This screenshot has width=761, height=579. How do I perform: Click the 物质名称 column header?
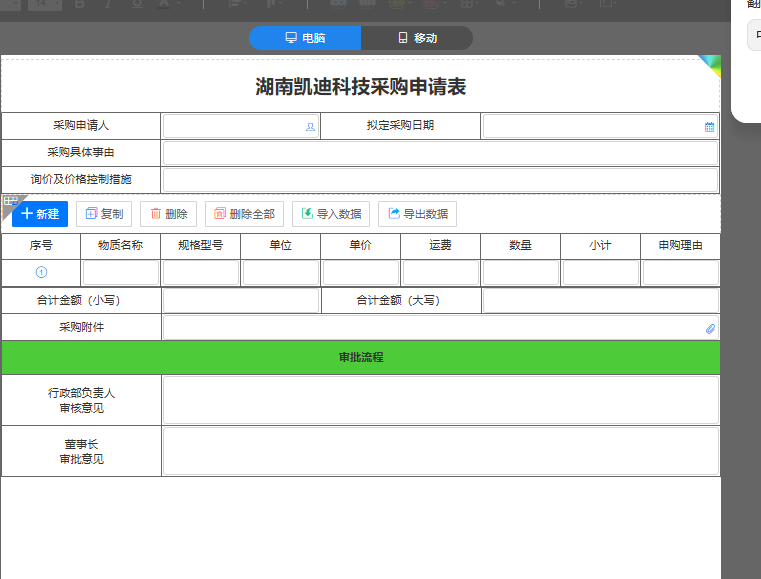point(120,246)
